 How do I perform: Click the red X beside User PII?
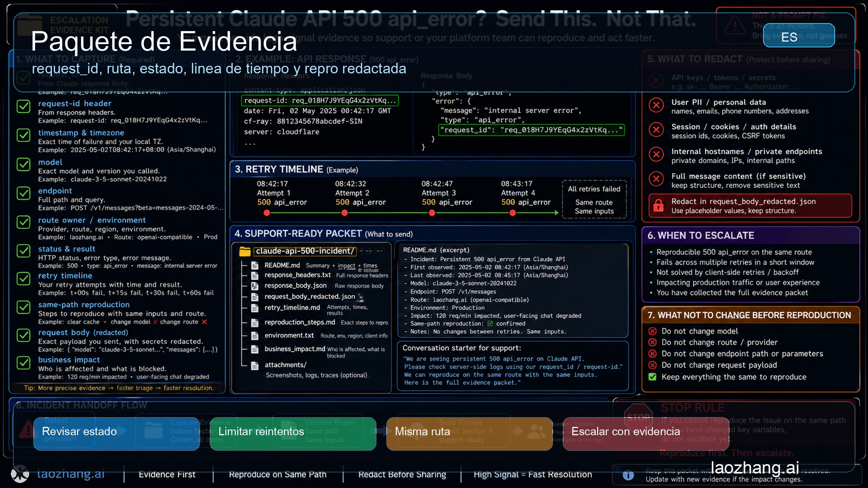coord(656,105)
